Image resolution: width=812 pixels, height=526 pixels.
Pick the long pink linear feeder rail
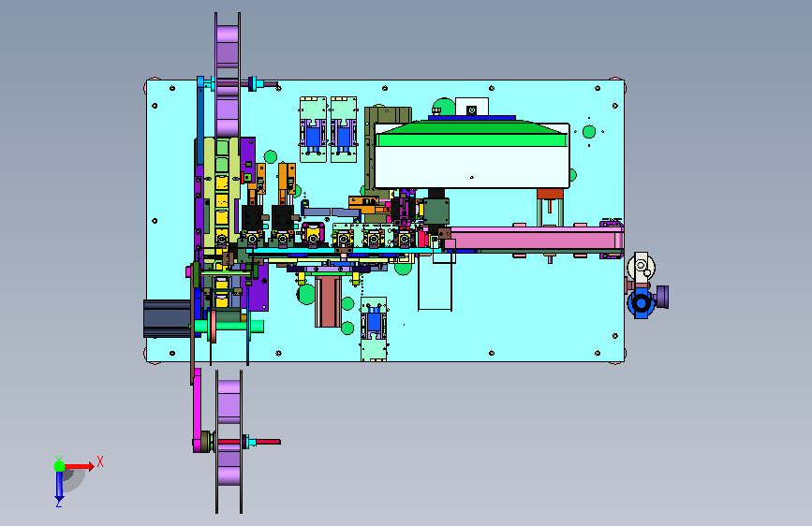[534, 239]
